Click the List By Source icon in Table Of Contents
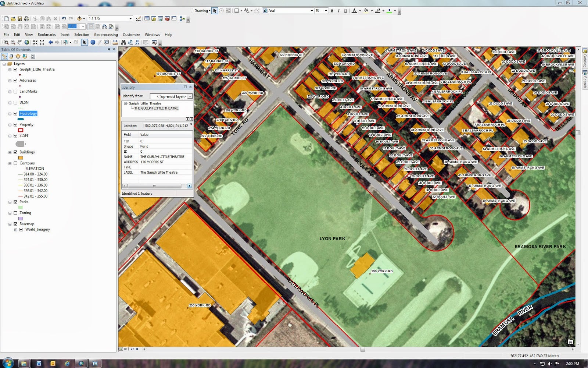The height and width of the screenshot is (368, 588). pyautogui.click(x=11, y=57)
